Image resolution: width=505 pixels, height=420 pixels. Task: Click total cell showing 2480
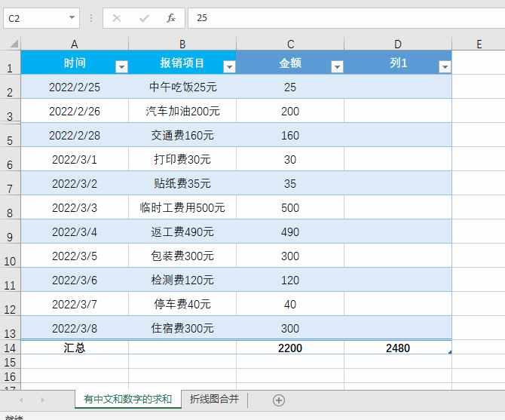398,348
